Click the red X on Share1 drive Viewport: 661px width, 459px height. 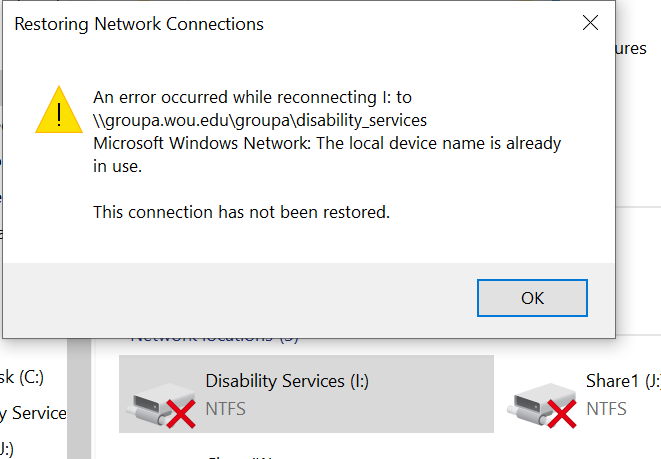(562, 414)
